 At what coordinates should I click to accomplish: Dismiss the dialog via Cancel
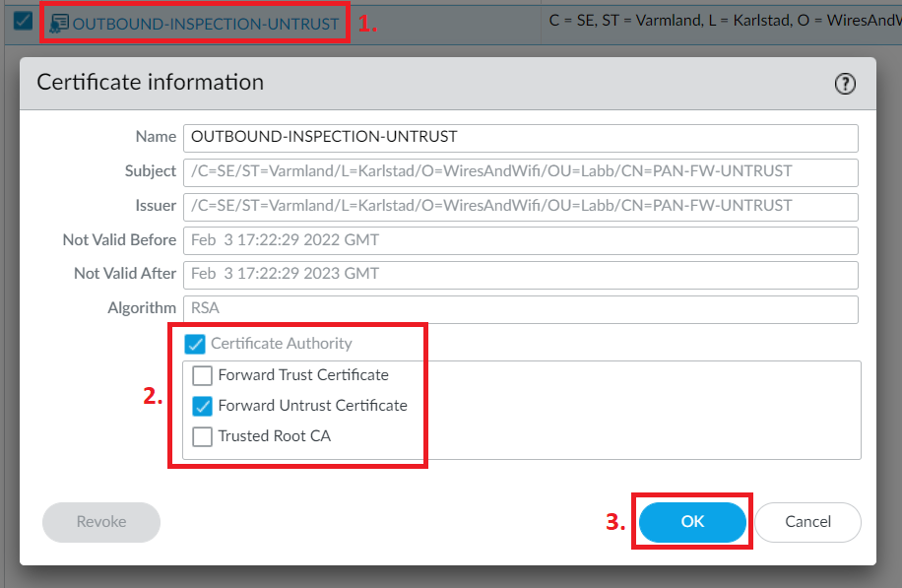click(807, 522)
